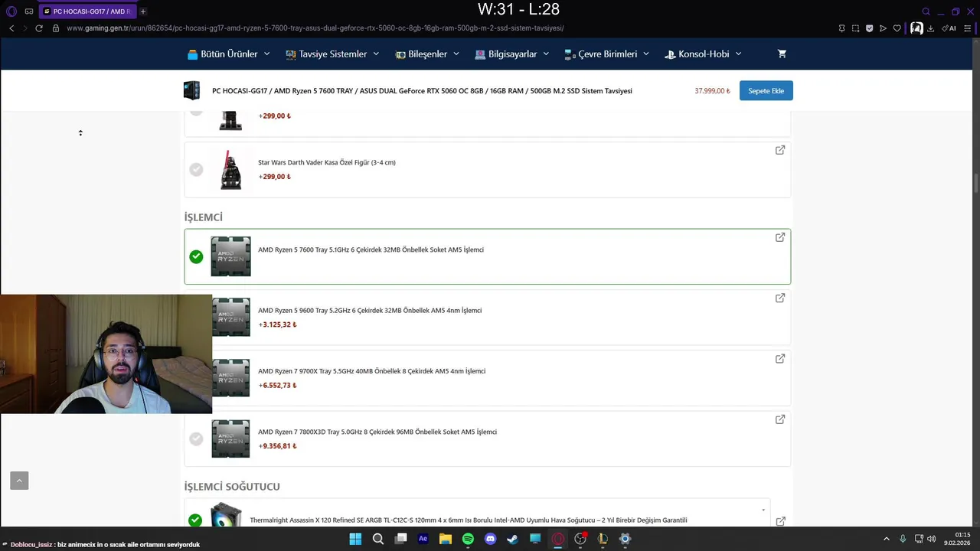Open Windows Start menu
The width and height of the screenshot is (980, 551).
pos(355,539)
